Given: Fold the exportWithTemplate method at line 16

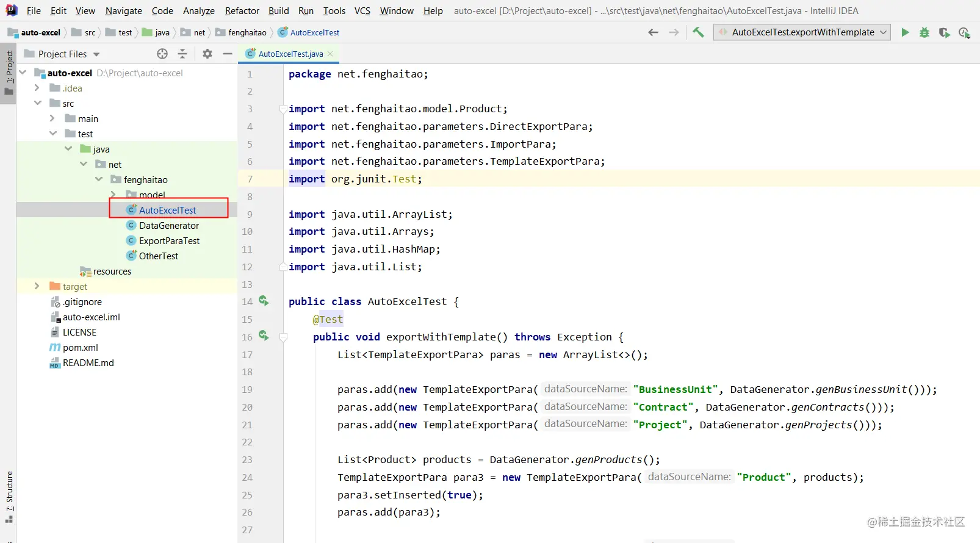Looking at the screenshot, I should pos(283,337).
